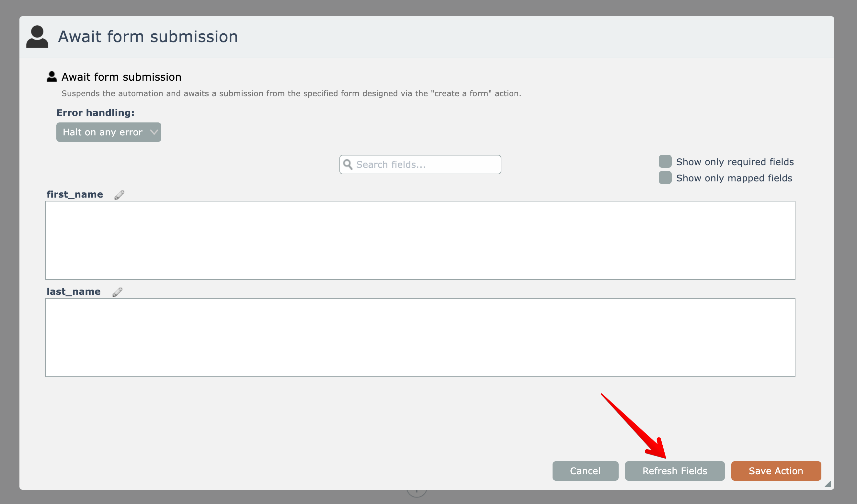
Task: Save the action with Save Action button
Action: coord(776,471)
